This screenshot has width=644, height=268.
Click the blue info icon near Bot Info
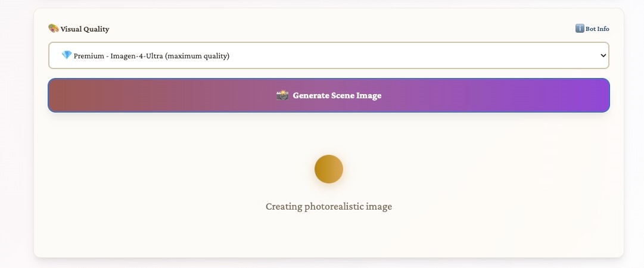click(x=580, y=29)
